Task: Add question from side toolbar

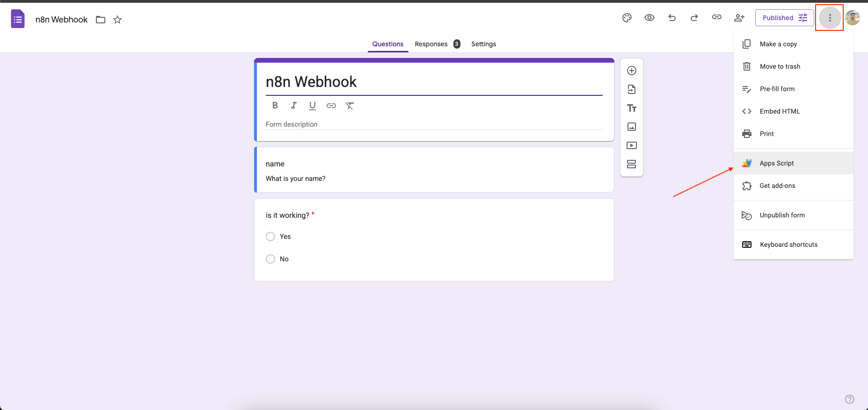Action: coord(632,71)
